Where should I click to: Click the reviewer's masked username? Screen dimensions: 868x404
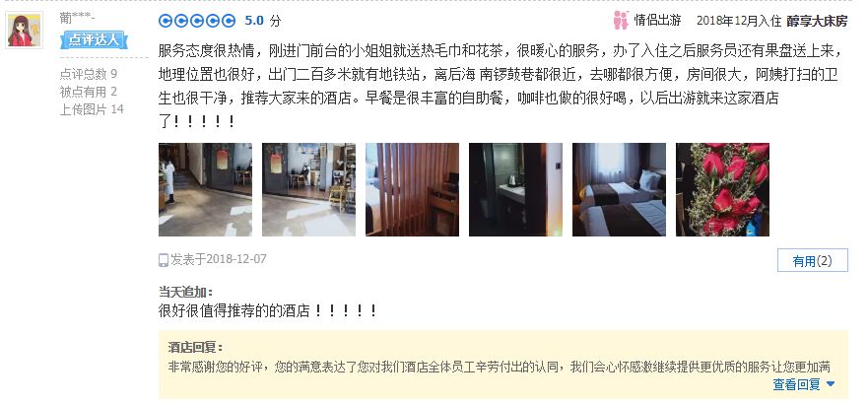point(78,18)
